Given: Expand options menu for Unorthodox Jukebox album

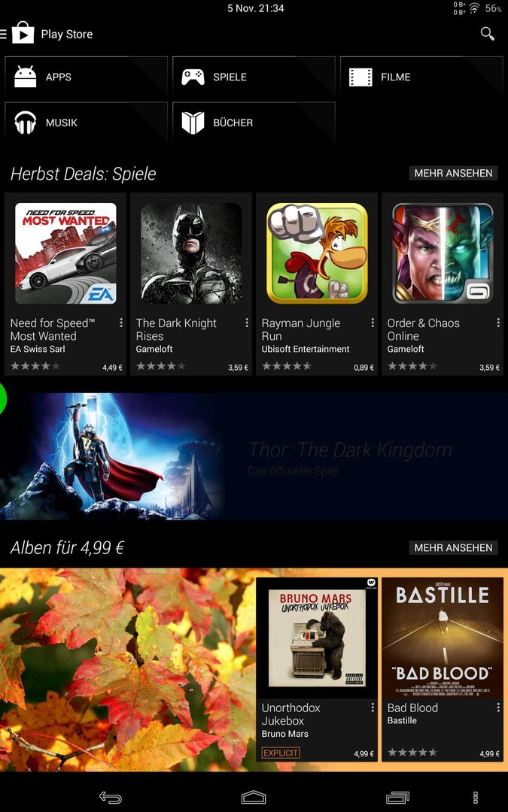Looking at the screenshot, I should (373, 707).
